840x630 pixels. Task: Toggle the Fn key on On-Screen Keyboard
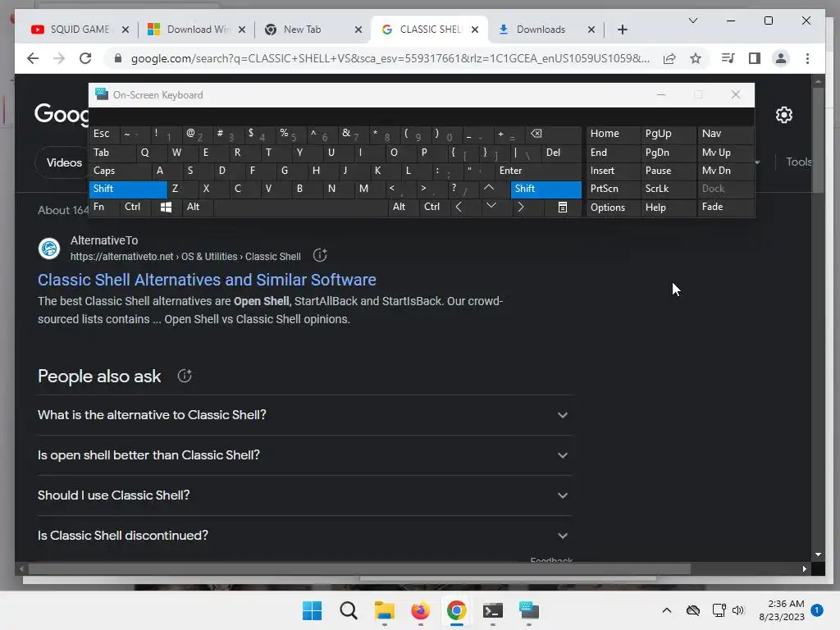pos(104,207)
